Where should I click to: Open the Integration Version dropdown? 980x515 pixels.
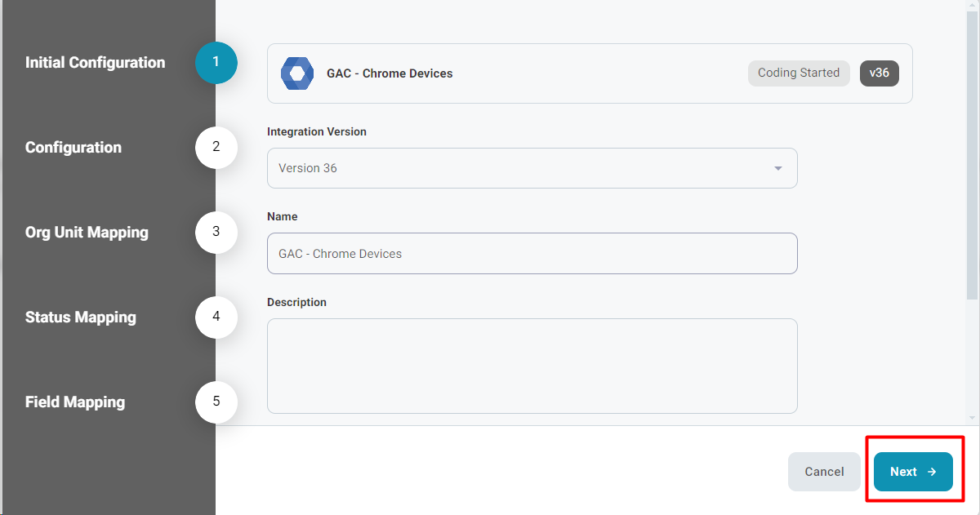[532, 168]
